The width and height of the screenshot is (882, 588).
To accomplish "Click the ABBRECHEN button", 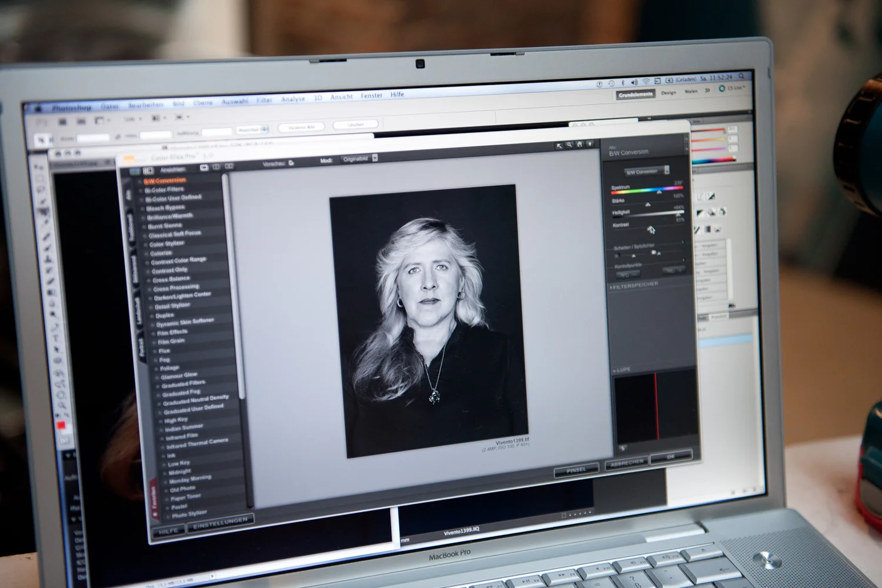I will (627, 463).
